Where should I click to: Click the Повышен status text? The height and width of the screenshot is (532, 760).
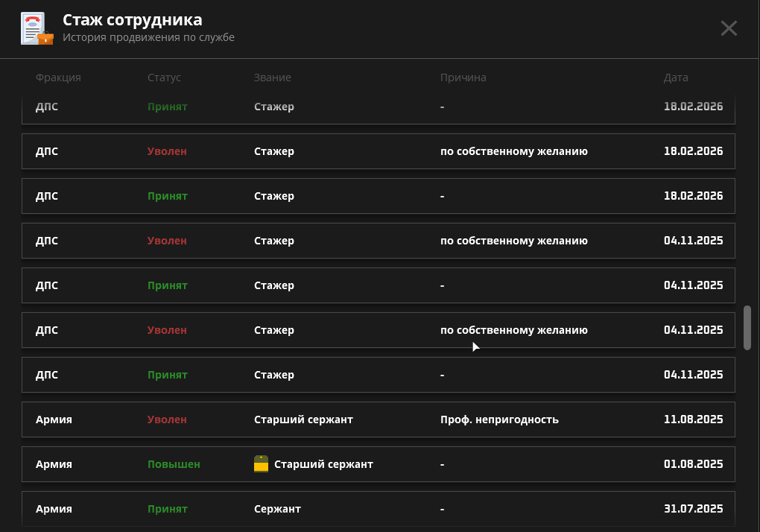(x=174, y=464)
